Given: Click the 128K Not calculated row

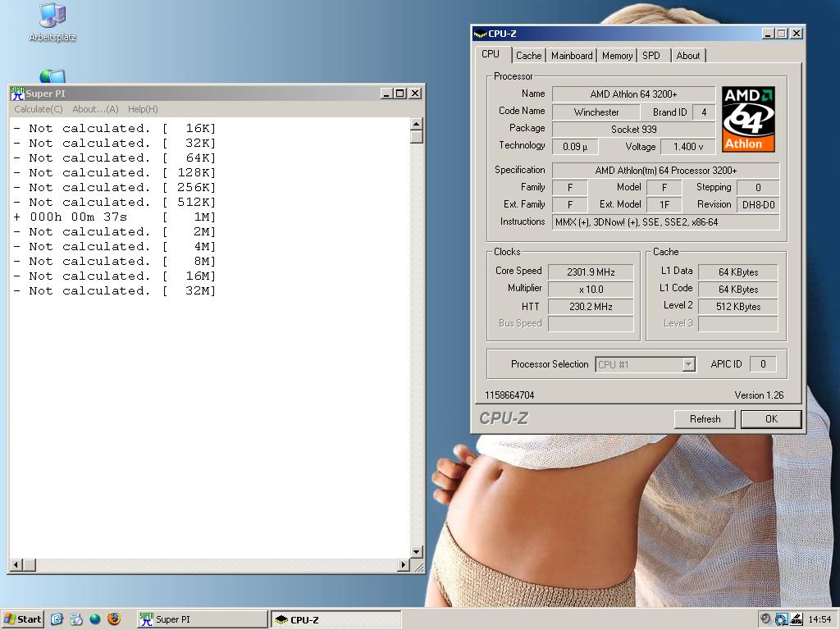Looking at the screenshot, I should pyautogui.click(x=115, y=173).
